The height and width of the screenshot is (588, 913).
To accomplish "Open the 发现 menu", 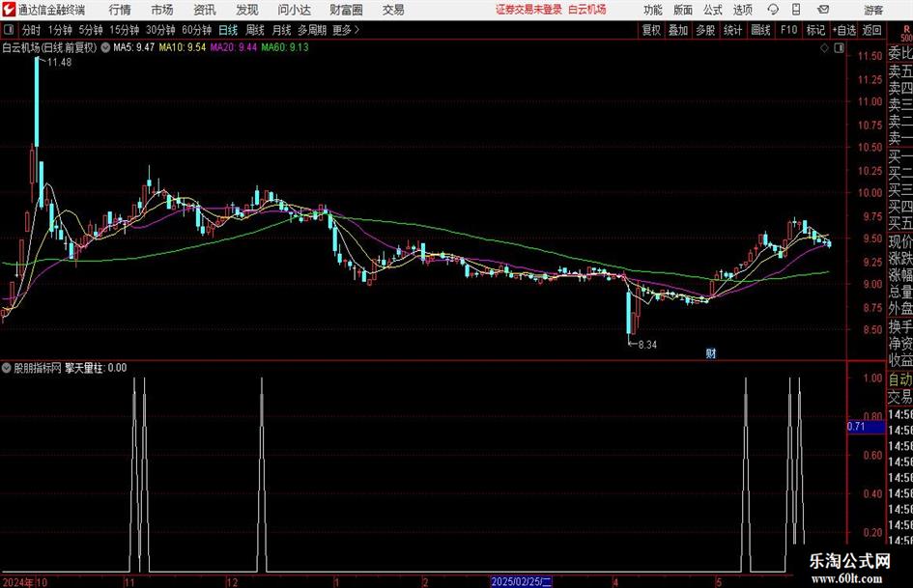I will (x=247, y=10).
